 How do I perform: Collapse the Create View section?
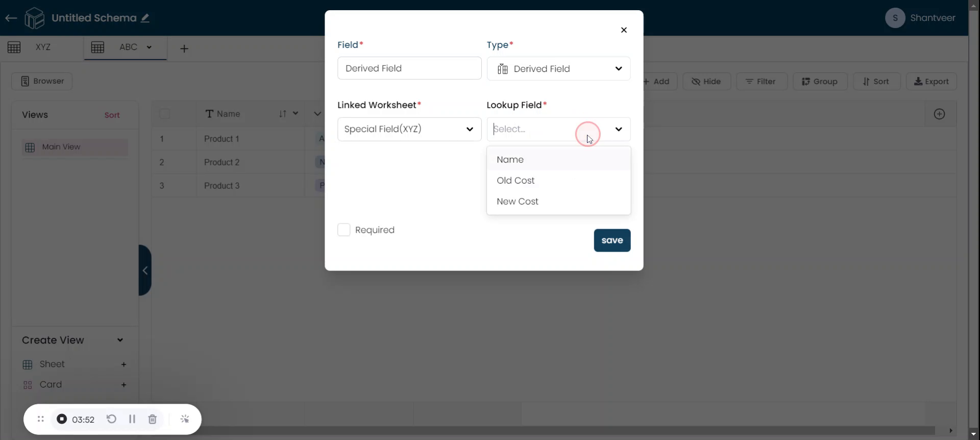click(x=120, y=340)
